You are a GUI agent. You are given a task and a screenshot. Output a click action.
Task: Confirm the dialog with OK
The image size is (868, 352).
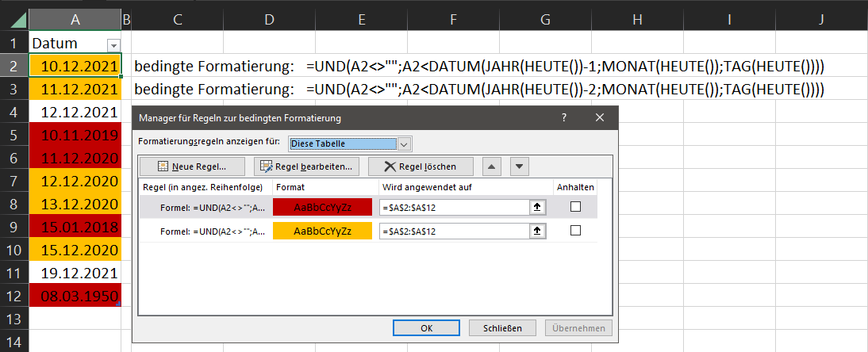(x=426, y=328)
